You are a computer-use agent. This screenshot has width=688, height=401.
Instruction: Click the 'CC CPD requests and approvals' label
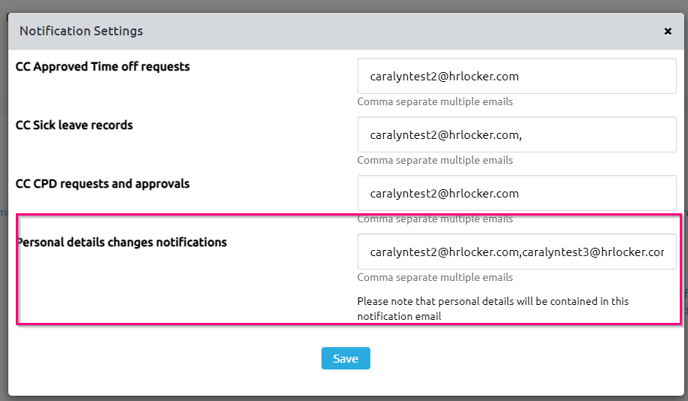pyautogui.click(x=103, y=184)
